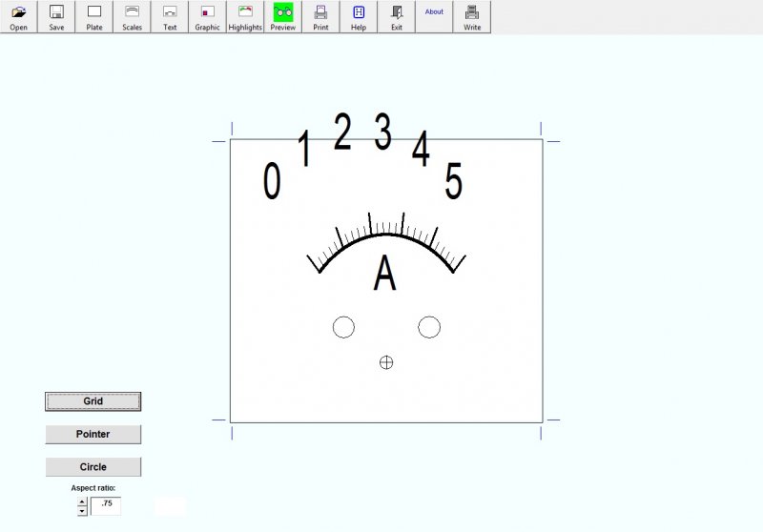Exit the application via the Exit icon
763x532 pixels.
pyautogui.click(x=397, y=17)
